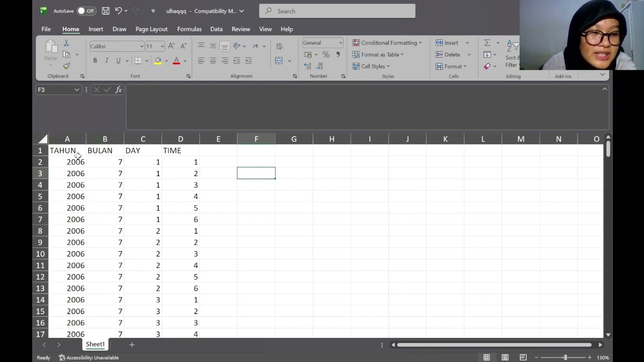Toggle Bold formatting

(95, 60)
